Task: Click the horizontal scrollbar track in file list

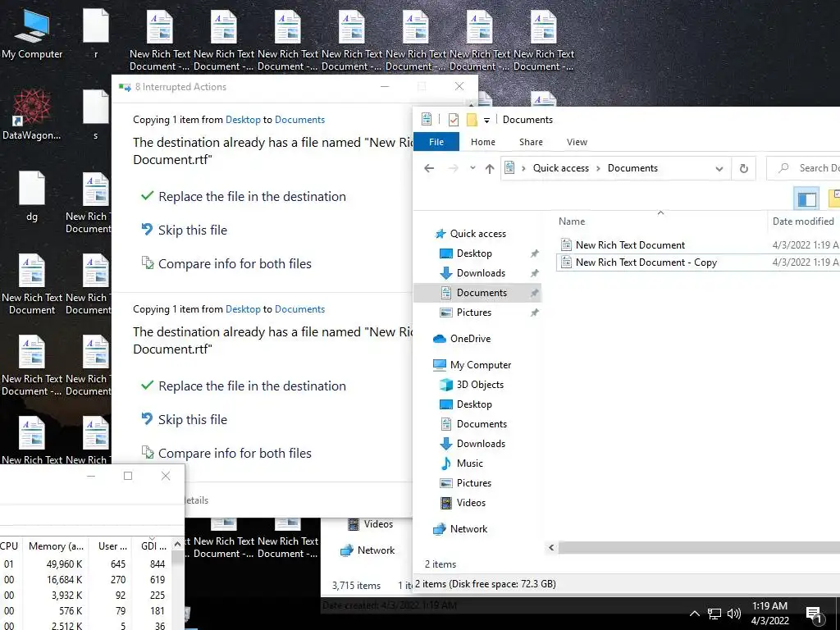Action: (699, 547)
